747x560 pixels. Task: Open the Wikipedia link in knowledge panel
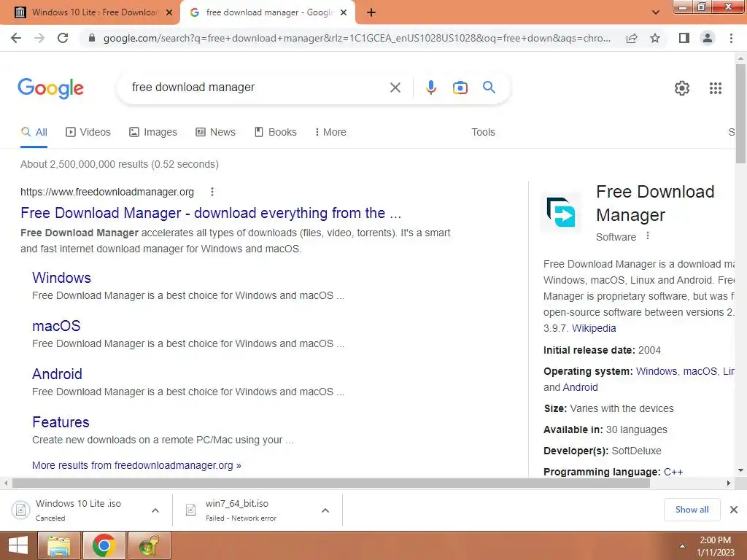(594, 328)
